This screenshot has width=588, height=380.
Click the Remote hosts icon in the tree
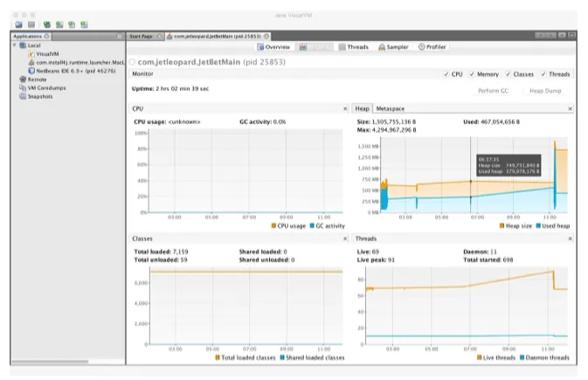pyautogui.click(x=23, y=79)
